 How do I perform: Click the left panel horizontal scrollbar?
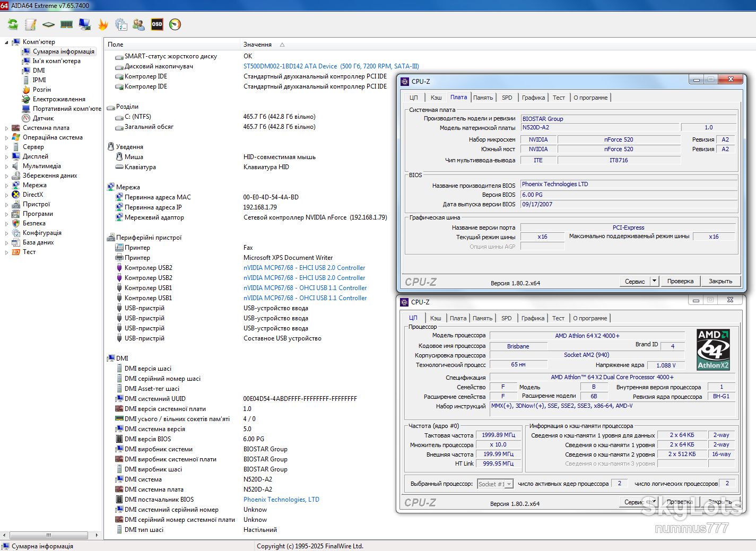pos(49,535)
